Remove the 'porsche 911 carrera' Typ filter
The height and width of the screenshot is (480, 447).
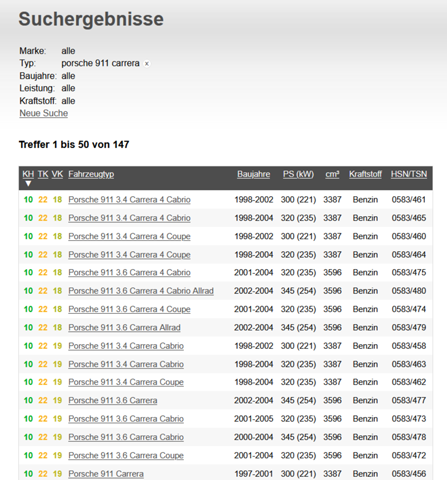pyautogui.click(x=147, y=64)
